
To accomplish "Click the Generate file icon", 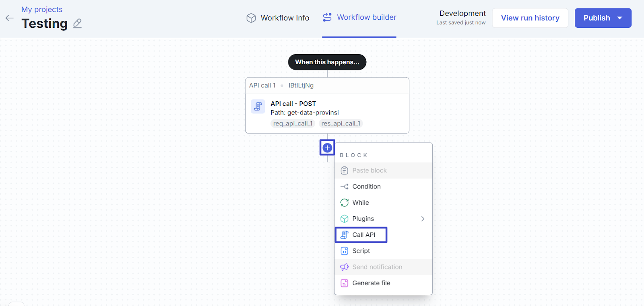I will click(x=345, y=283).
